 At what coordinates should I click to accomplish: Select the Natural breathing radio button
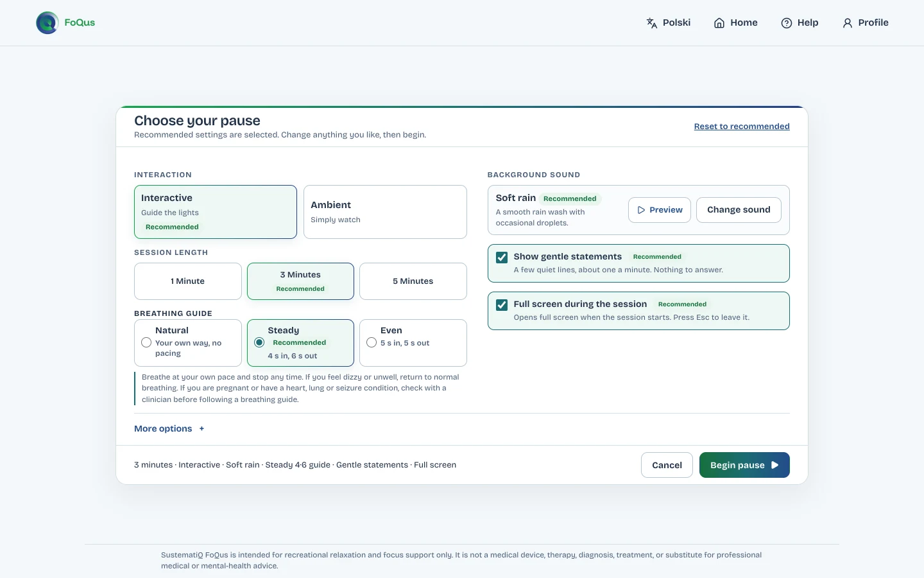[x=146, y=342]
